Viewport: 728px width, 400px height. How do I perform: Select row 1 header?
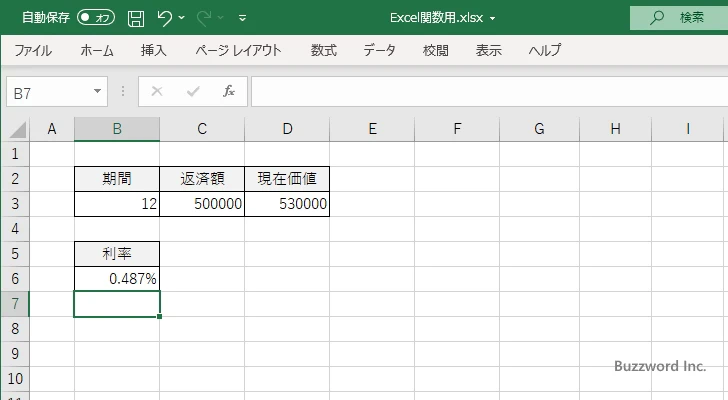click(x=15, y=154)
